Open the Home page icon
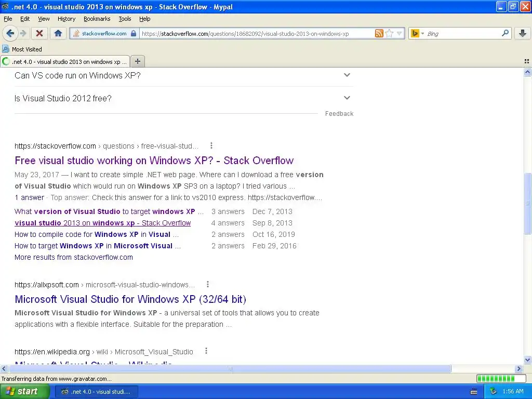This screenshot has width=532, height=399. (x=58, y=33)
